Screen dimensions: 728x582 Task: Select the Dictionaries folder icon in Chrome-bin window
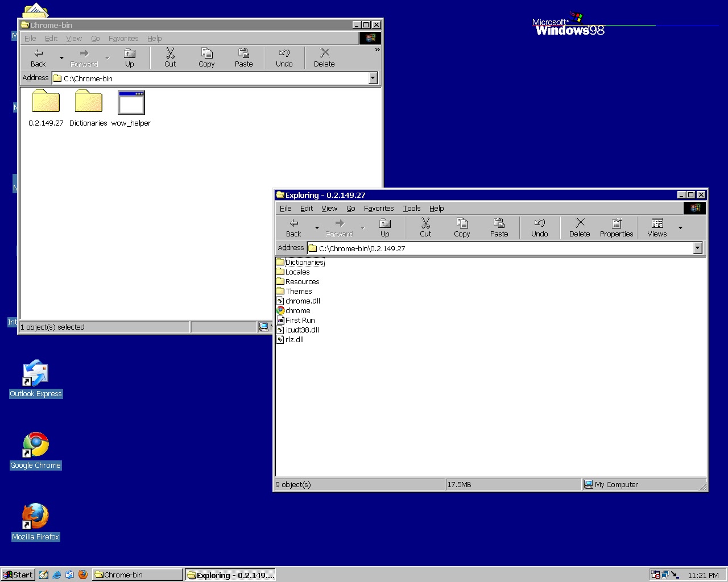click(88, 108)
